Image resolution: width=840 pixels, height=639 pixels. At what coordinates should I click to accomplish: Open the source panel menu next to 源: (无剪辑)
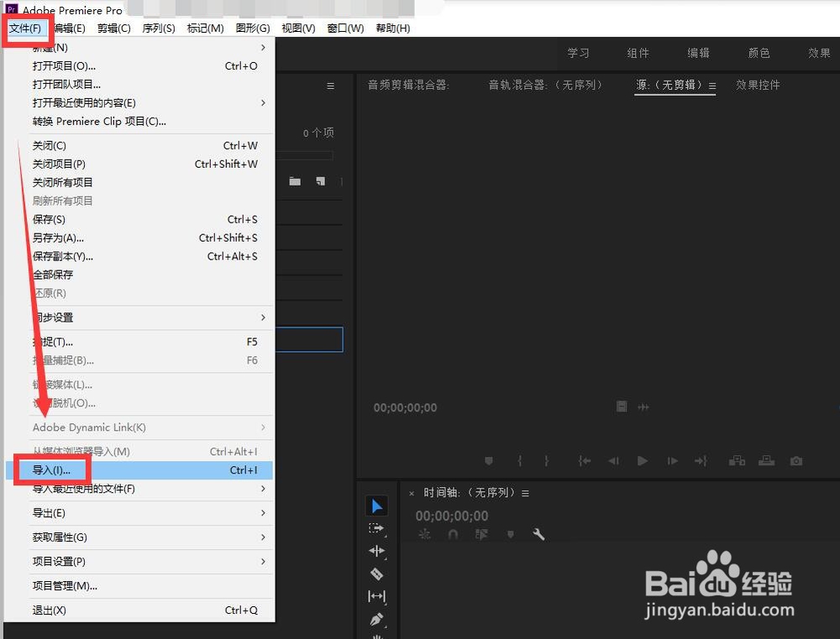[712, 86]
